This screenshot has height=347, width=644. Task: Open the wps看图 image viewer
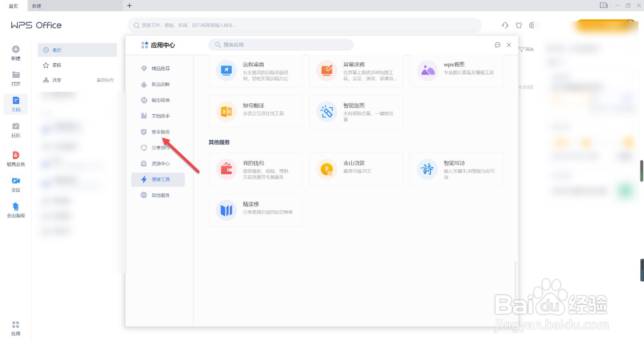click(456, 71)
